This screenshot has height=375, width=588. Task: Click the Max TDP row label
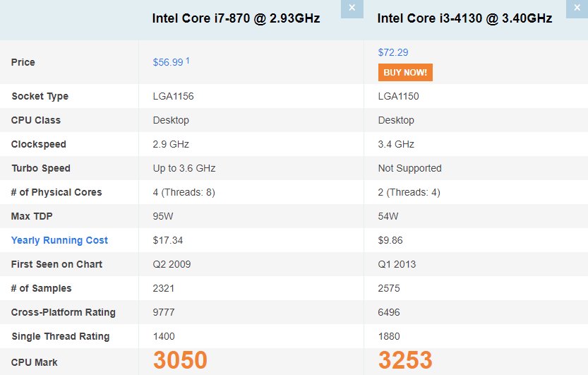pyautogui.click(x=32, y=216)
